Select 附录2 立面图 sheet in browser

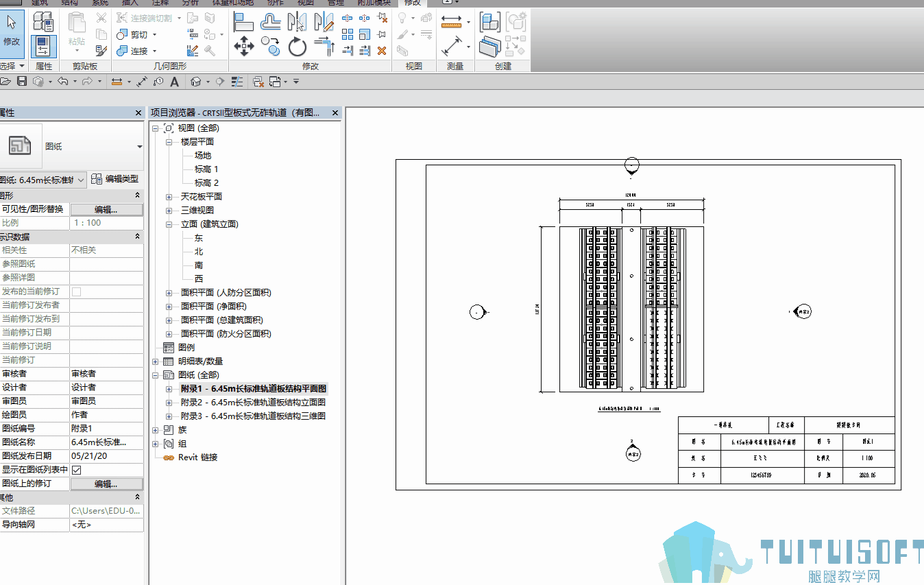[x=253, y=403]
